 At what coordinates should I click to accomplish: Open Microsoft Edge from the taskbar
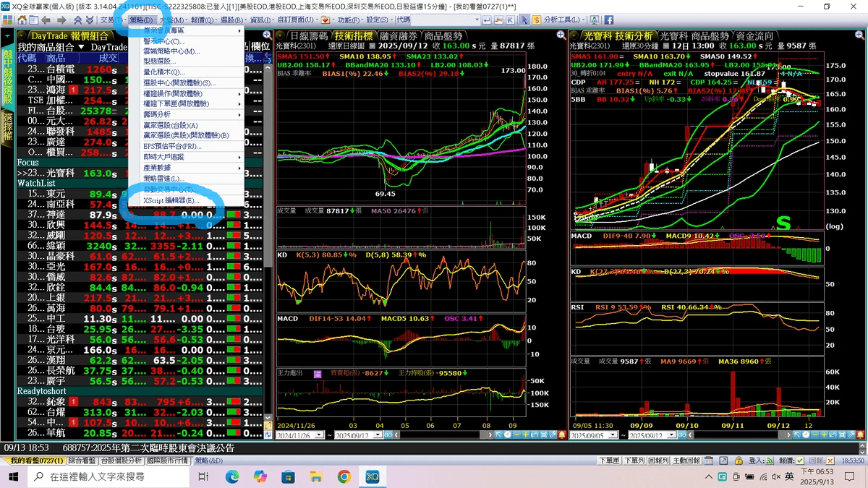pos(232,476)
